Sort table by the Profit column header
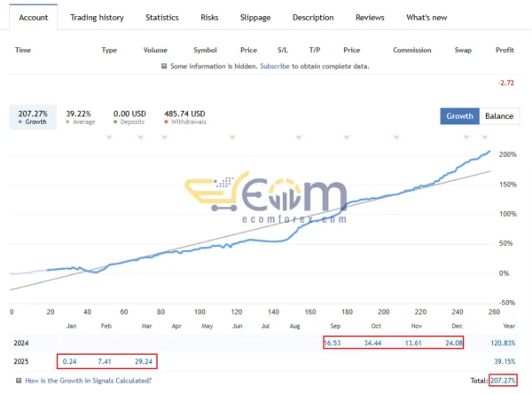This screenshot has height=394, width=532. pos(504,50)
